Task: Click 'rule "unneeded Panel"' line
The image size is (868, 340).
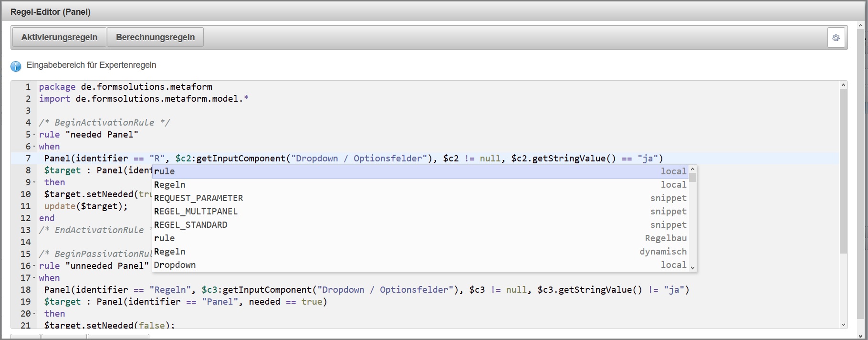Action: (x=94, y=266)
